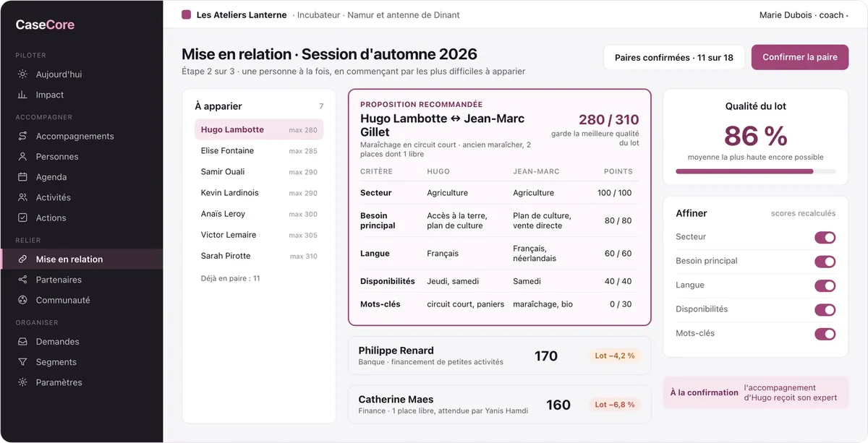Click the 86 % quality value
This screenshot has width=868, height=443.
pyautogui.click(x=755, y=136)
